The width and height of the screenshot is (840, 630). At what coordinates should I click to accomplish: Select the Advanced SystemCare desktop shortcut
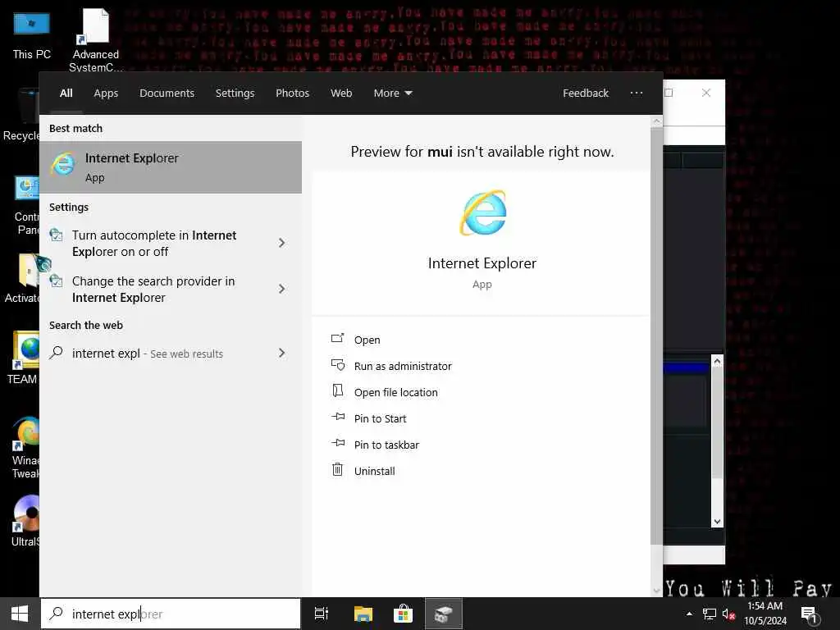95,40
